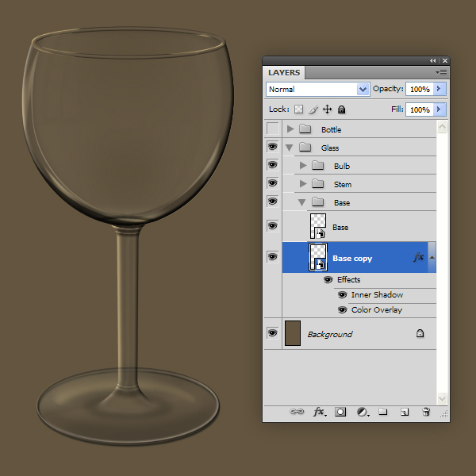The height and width of the screenshot is (476, 476).
Task: Click the Glass group folder icon
Action: coord(305,148)
